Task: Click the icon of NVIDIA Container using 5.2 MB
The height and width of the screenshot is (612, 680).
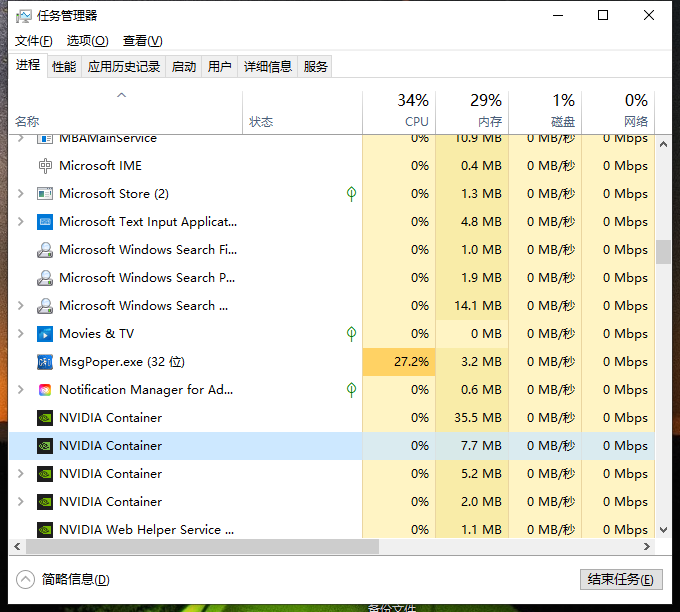Action: [x=45, y=474]
